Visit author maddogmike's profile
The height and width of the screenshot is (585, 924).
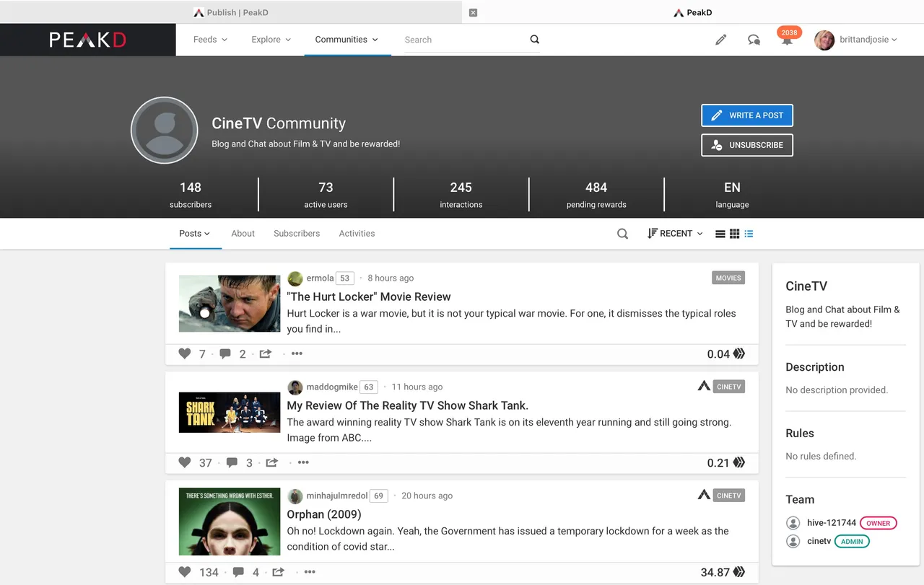[x=331, y=387]
